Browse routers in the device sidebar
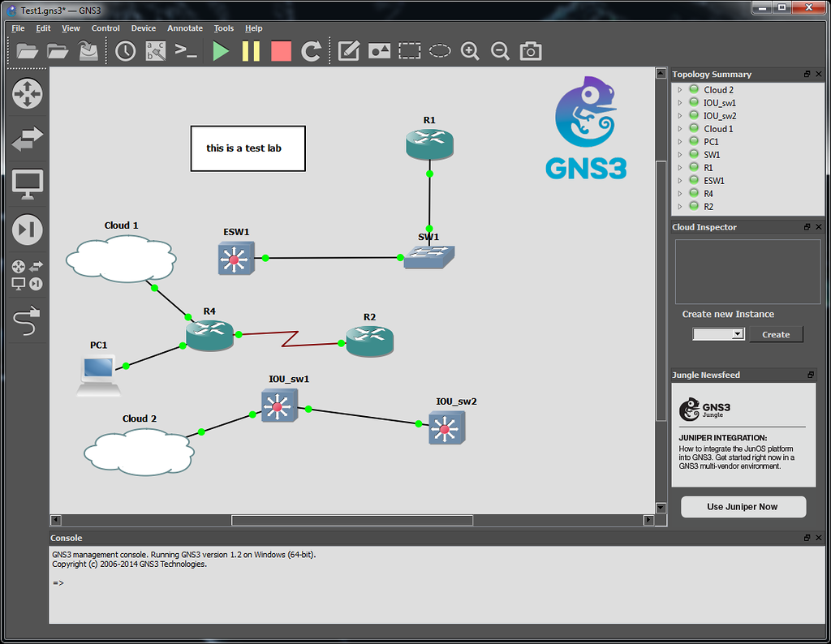 click(27, 94)
